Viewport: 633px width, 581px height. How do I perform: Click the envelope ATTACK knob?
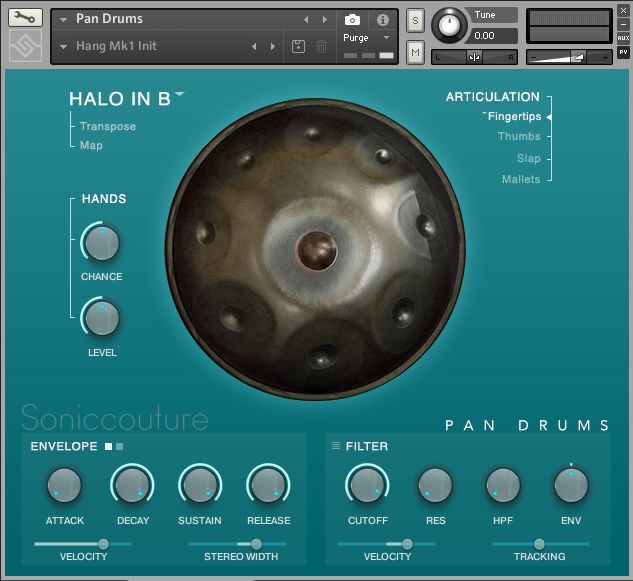click(64, 485)
